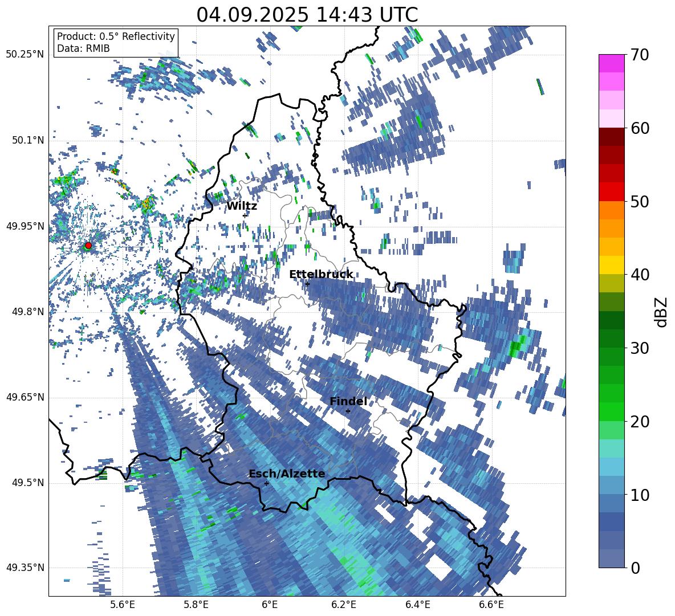Viewport: 675px width, 616px height.
Task: Click the colorbar tick value 70
Action: (640, 55)
